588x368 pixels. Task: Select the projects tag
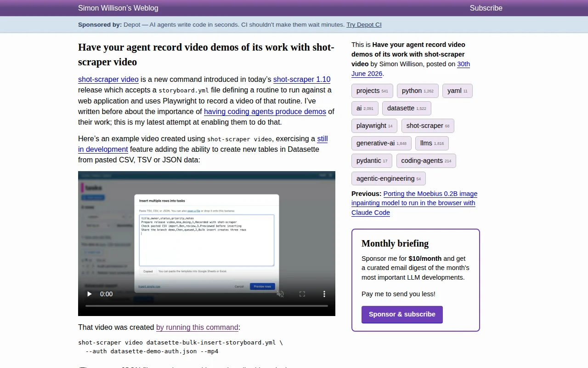[x=372, y=91]
